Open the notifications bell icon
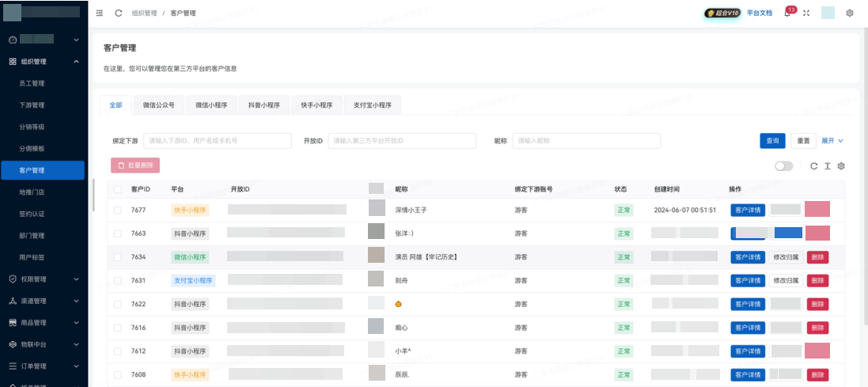The height and width of the screenshot is (387, 868). [787, 13]
